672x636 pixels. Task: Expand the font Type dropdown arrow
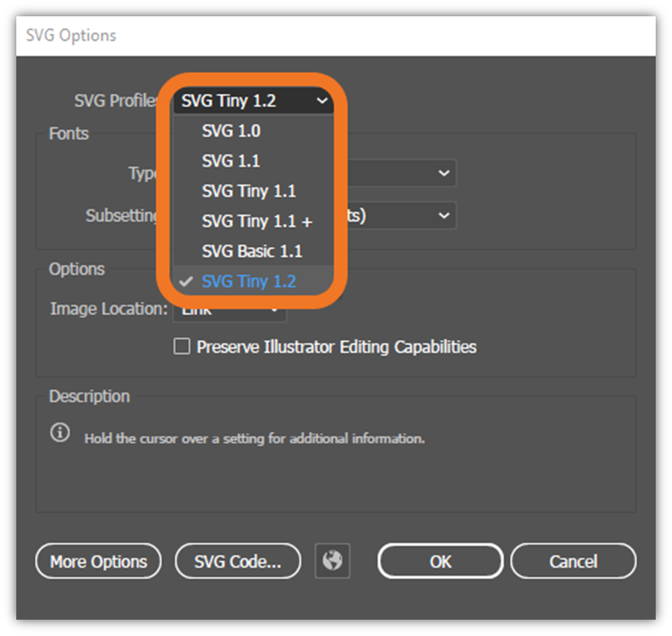pyautogui.click(x=444, y=173)
